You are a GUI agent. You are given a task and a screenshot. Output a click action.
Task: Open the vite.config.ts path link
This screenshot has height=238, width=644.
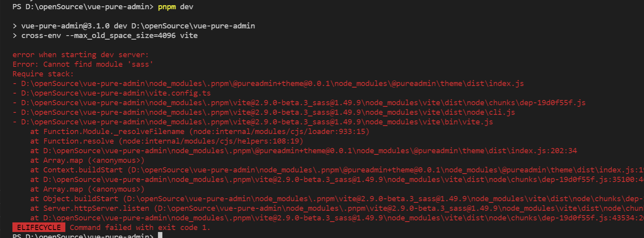116,93
